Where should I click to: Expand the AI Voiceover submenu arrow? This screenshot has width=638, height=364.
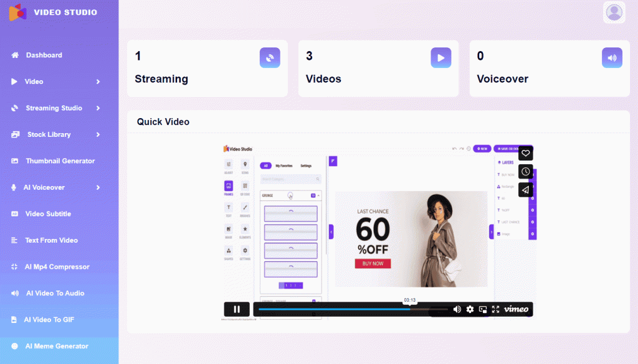click(x=98, y=187)
